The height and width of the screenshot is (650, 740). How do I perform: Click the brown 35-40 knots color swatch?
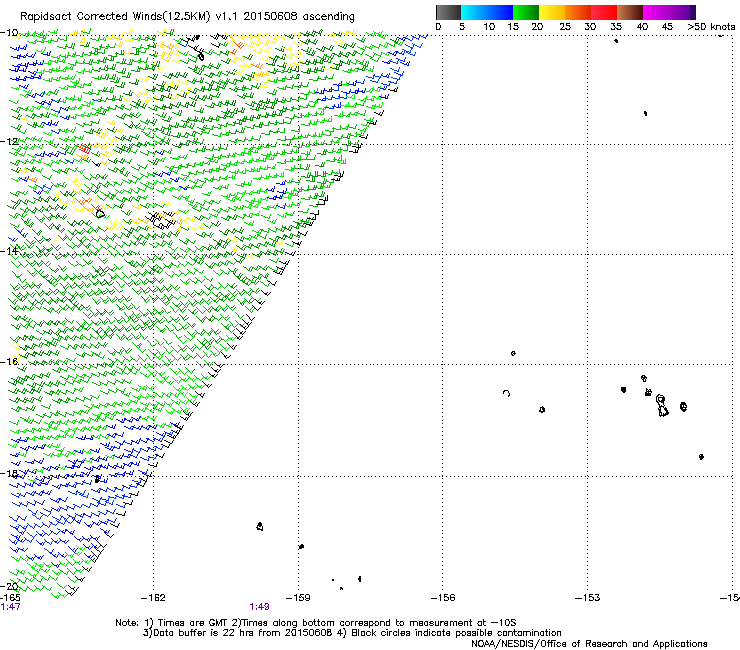point(630,12)
